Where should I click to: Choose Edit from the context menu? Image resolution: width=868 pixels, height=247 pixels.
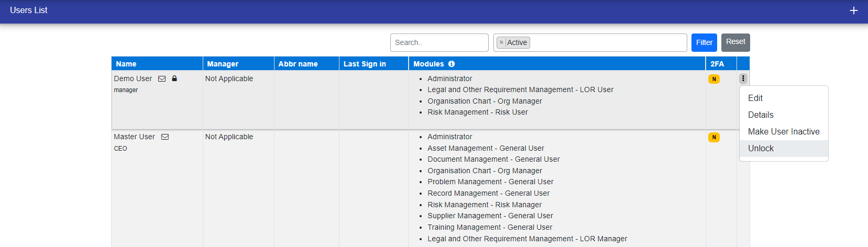tap(755, 98)
